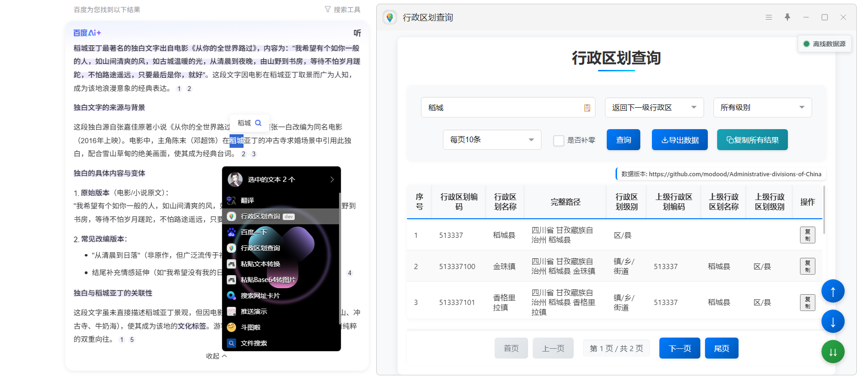Click the 离线数据源 status indicator
The image size is (868, 380).
pos(825,44)
